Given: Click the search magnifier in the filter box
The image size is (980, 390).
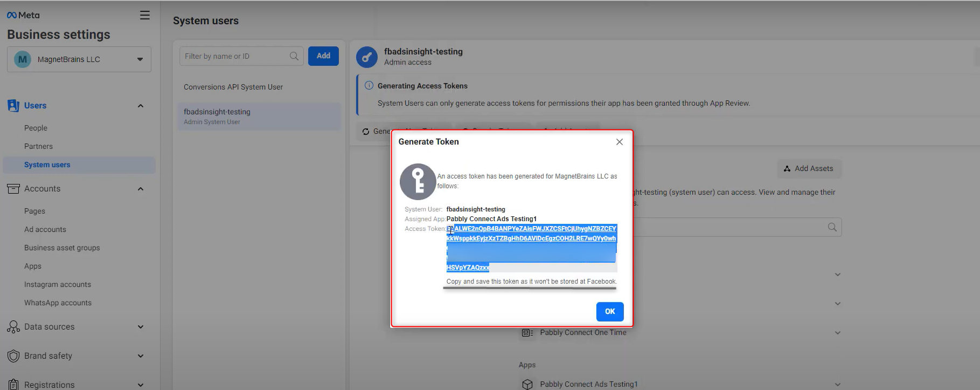Looking at the screenshot, I should (294, 56).
